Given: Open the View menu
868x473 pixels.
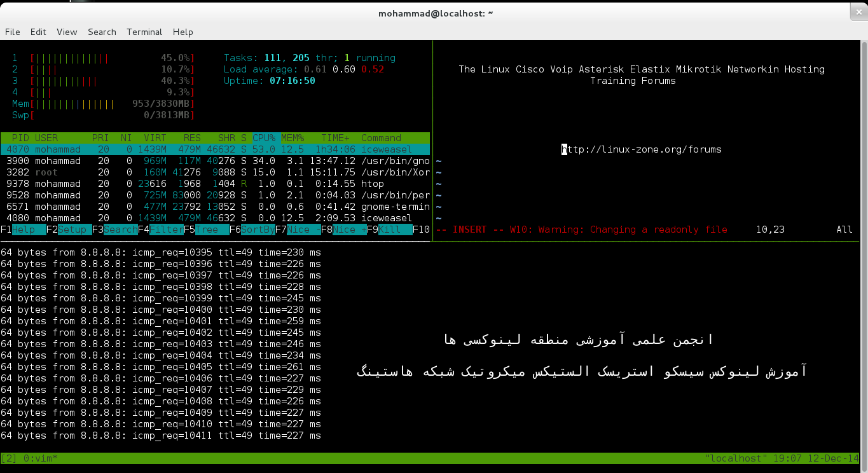Looking at the screenshot, I should (67, 32).
